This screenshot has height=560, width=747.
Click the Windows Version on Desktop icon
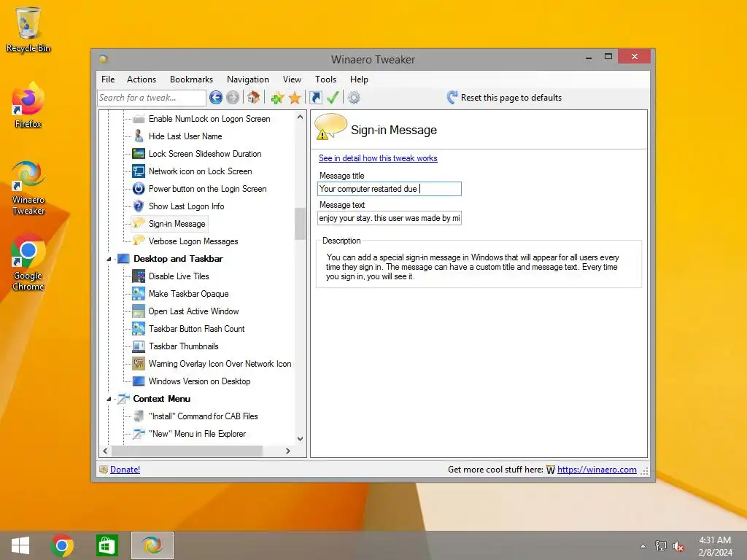(x=139, y=381)
